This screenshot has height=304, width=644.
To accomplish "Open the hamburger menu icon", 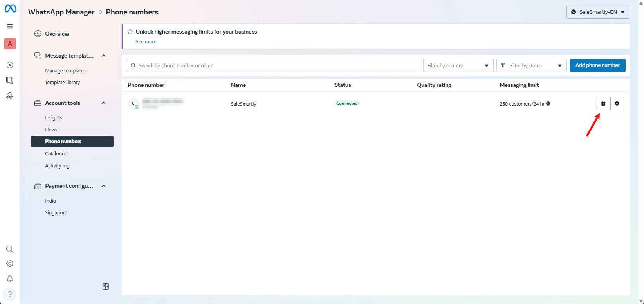I will pos(10,26).
